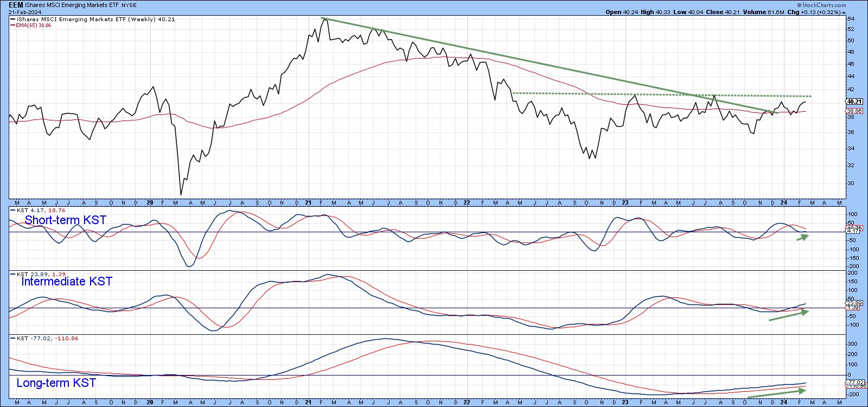Image resolution: width=868 pixels, height=407 pixels.
Task: Click year 22 on the bottom date axis
Action: pyautogui.click(x=467, y=403)
